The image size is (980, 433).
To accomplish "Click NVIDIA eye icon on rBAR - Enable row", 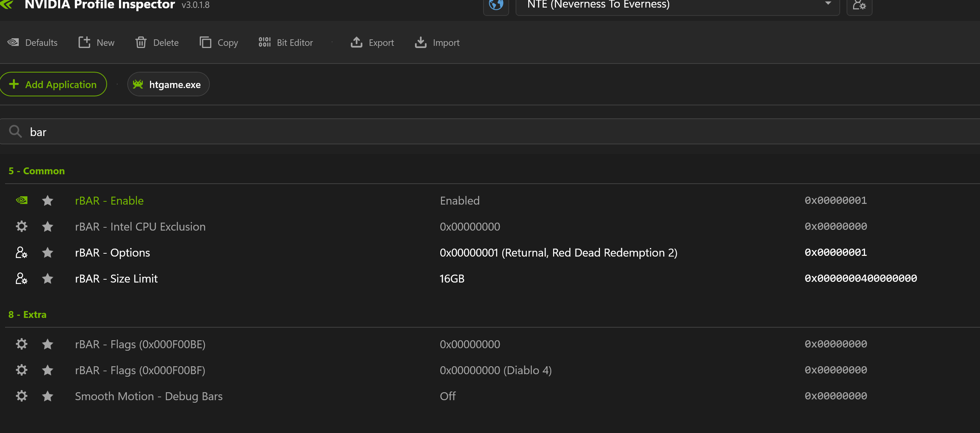I will click(x=22, y=200).
